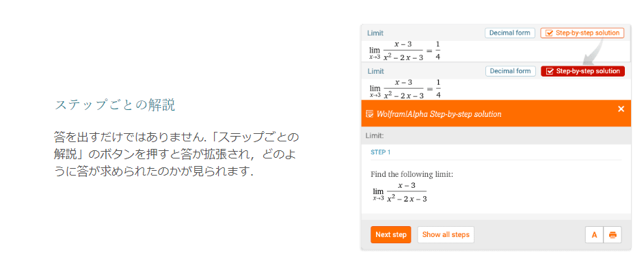
Task: Click the Next step button
Action: 390,235
